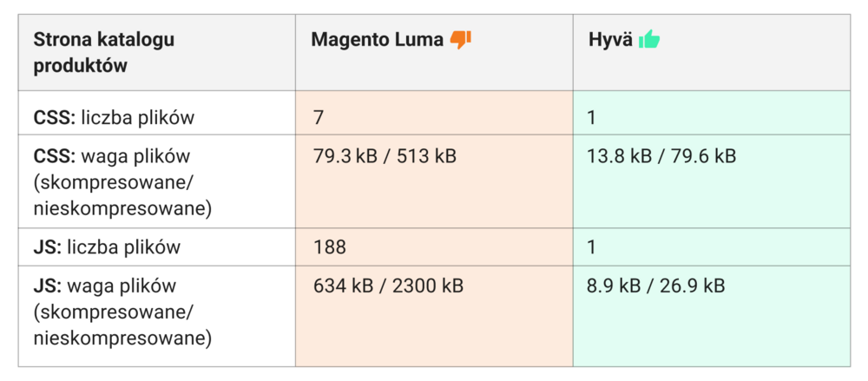
Task: Click the JS: liczba plików row label
Action: pyautogui.click(x=107, y=247)
